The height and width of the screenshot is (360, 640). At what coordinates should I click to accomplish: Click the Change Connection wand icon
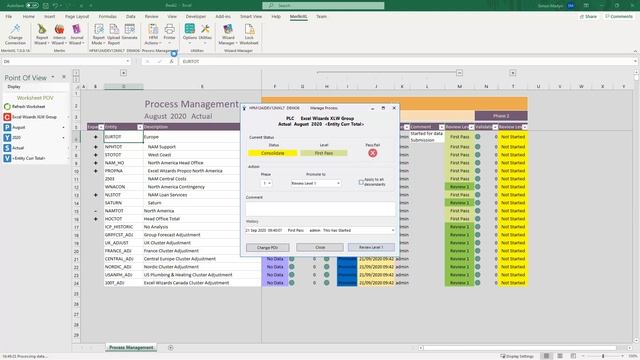click(x=16, y=29)
